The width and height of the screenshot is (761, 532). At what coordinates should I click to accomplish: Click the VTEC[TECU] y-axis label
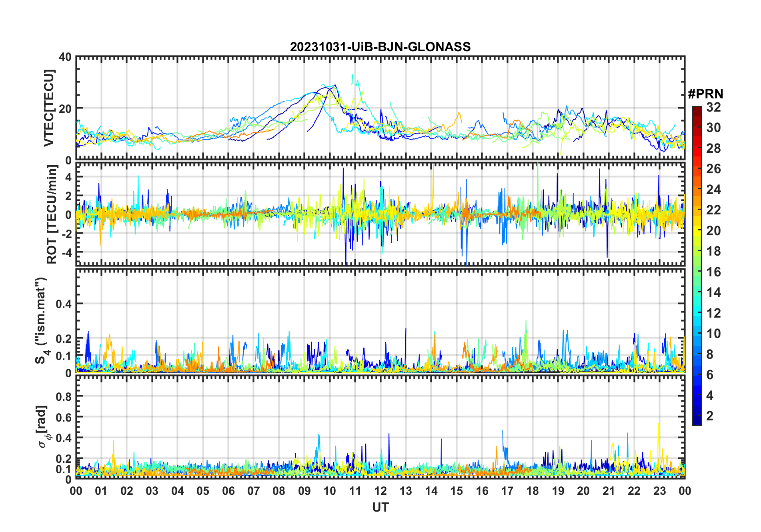click(49, 108)
